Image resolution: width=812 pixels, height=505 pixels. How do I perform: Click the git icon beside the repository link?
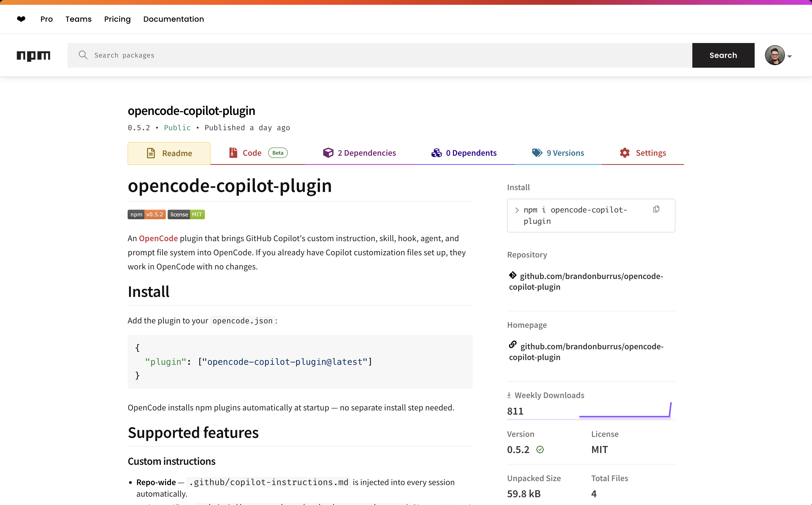513,275
